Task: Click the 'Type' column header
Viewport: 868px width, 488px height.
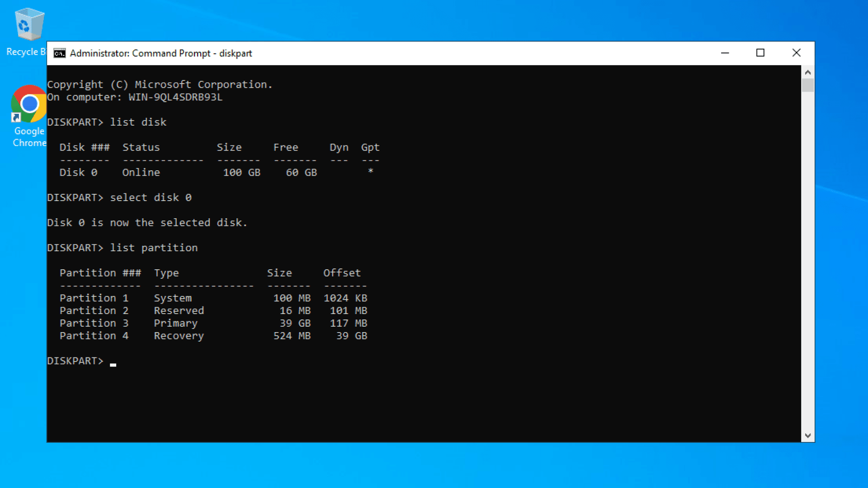Action: pyautogui.click(x=166, y=273)
